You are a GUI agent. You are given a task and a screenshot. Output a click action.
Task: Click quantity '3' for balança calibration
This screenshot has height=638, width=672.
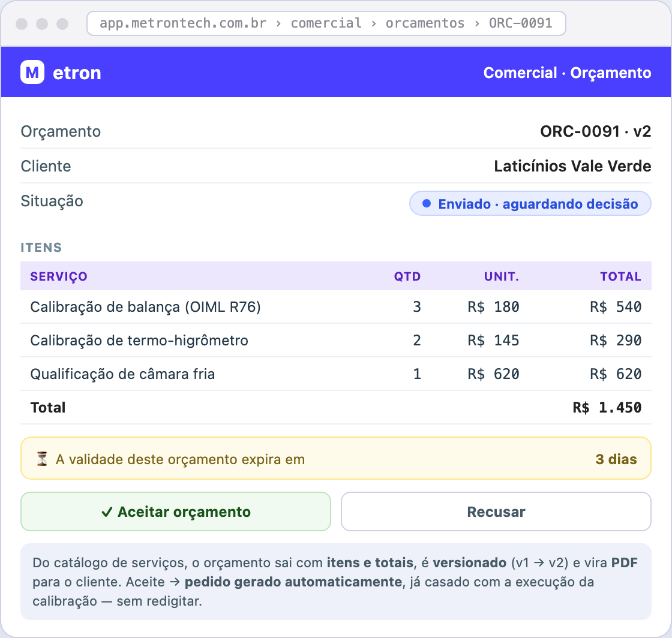click(x=417, y=306)
